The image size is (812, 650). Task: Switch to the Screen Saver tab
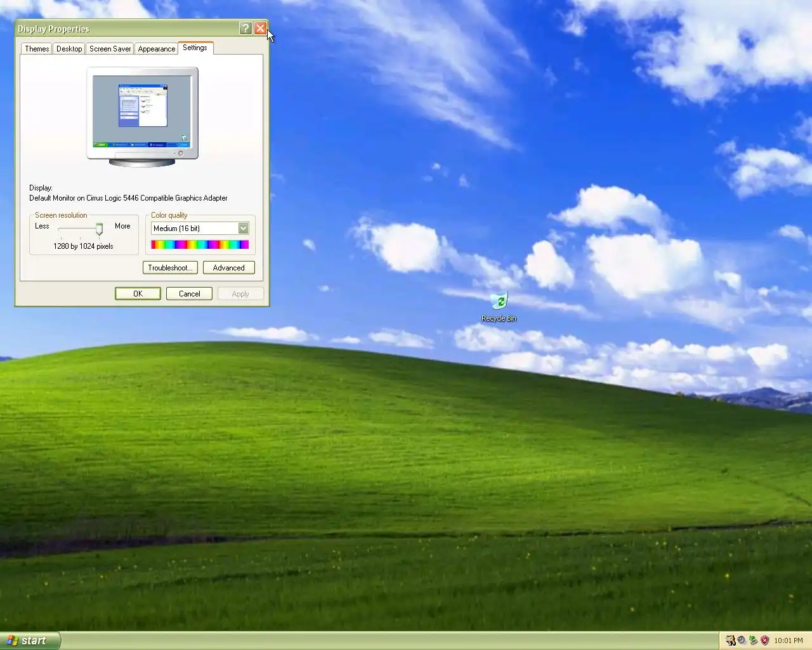[110, 49]
